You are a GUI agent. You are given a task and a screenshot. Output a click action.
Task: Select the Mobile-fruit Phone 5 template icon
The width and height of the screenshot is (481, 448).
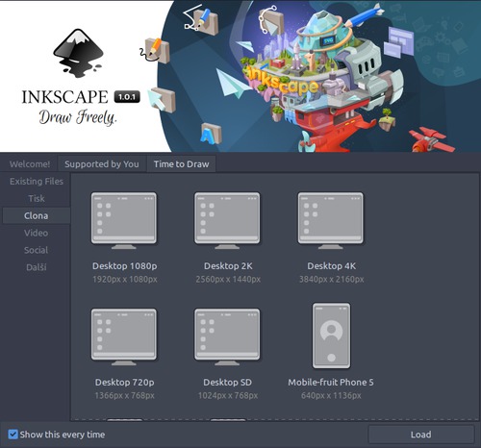coord(331,336)
